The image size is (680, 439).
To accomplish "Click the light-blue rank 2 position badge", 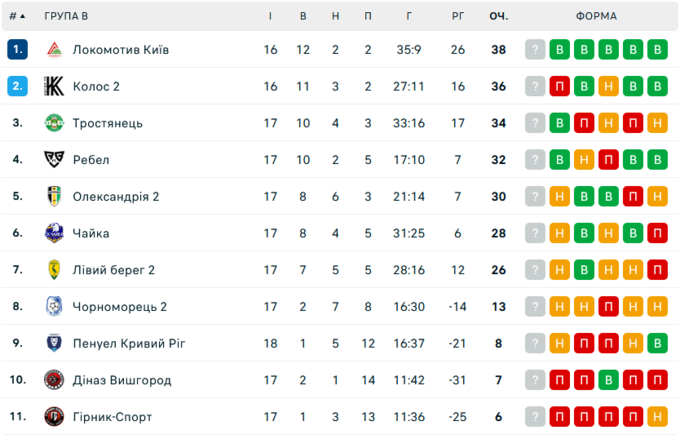I will 17,86.
